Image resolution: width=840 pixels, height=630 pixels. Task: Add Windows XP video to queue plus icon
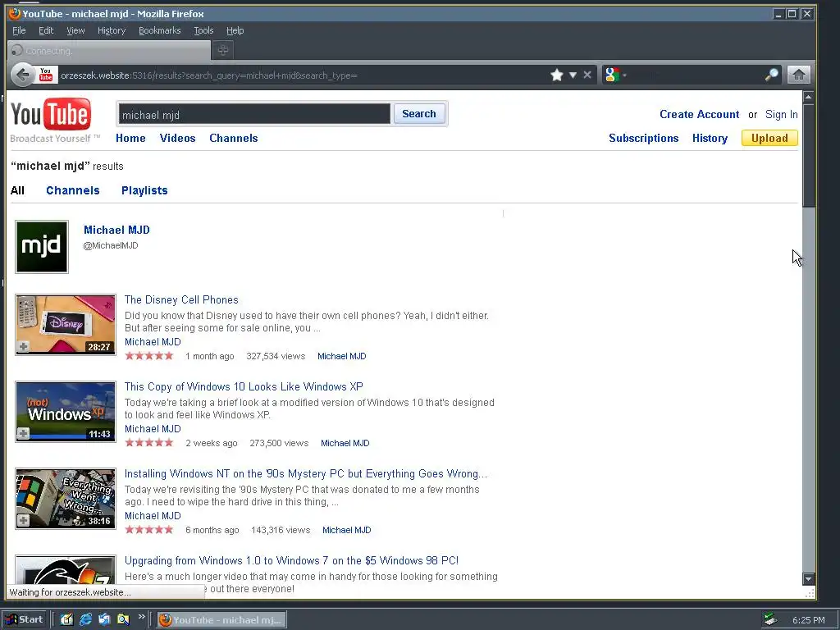coord(23,433)
